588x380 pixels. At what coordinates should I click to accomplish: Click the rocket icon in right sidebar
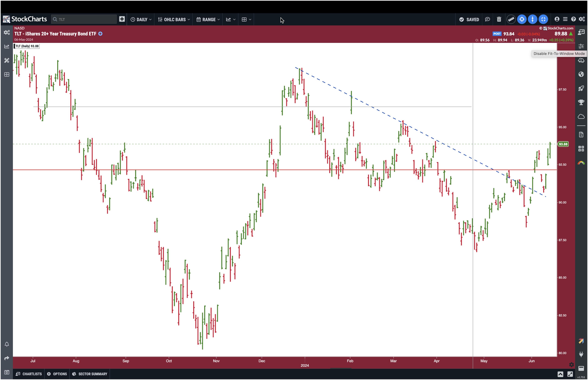click(581, 88)
